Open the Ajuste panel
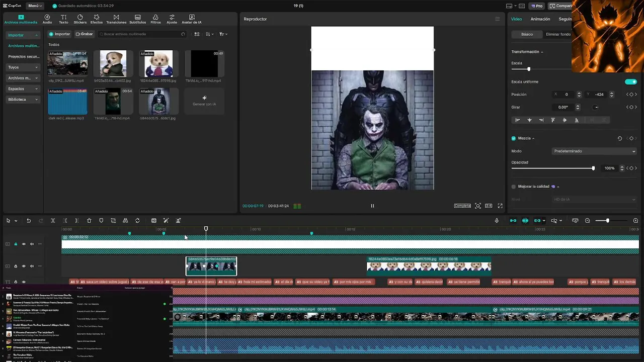The height and width of the screenshot is (362, 644). click(x=172, y=19)
